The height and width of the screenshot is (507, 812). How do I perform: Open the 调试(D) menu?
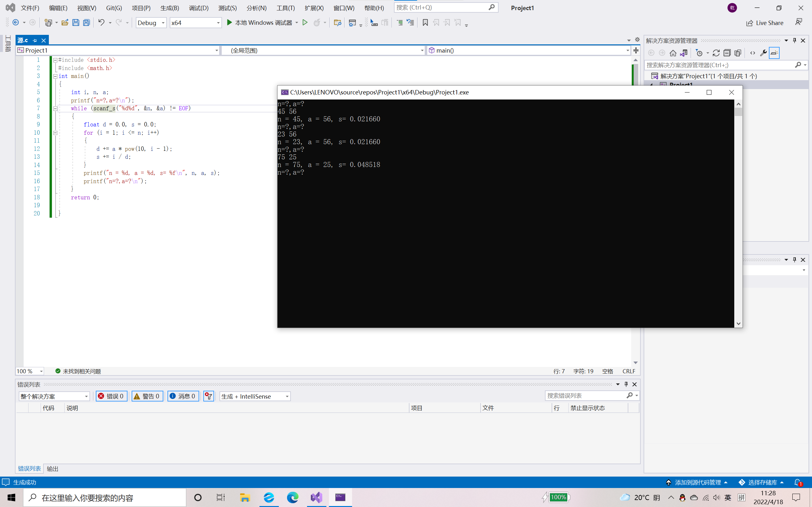(198, 8)
